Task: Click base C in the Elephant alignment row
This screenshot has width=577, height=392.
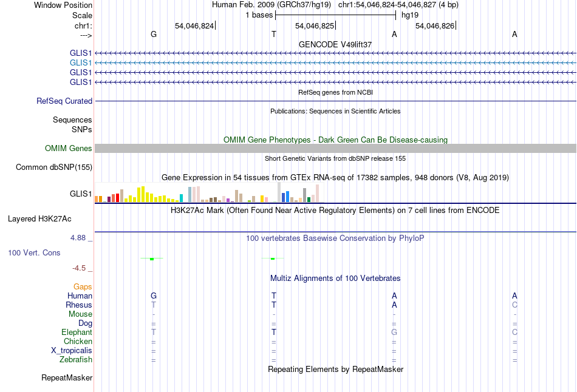Action: pos(514,332)
